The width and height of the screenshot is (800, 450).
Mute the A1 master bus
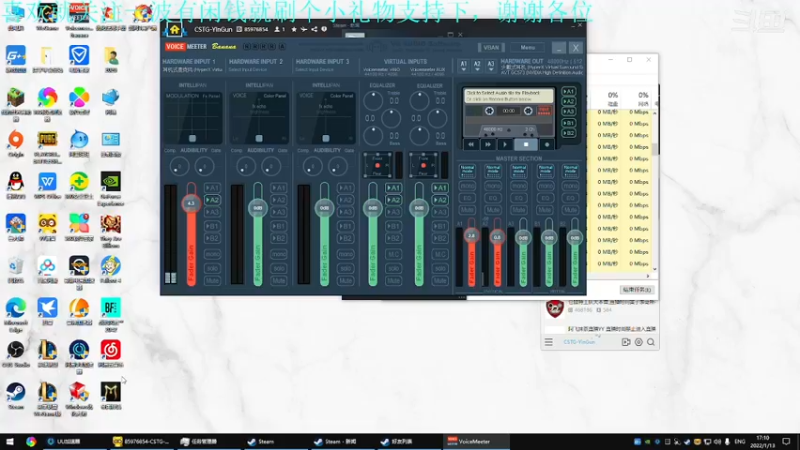tap(467, 210)
